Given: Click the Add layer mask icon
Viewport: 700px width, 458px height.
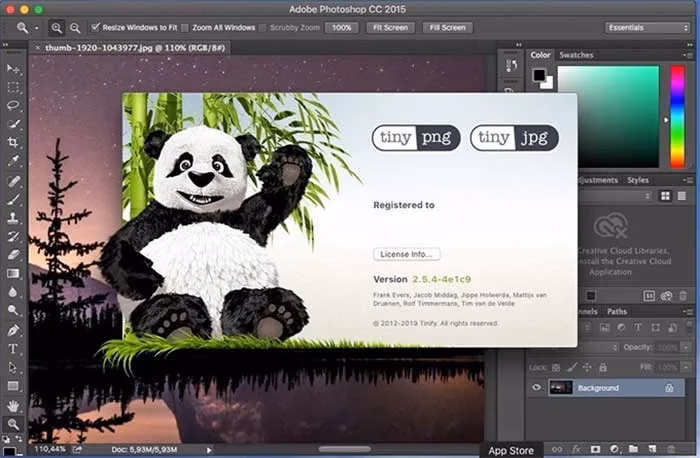Looking at the screenshot, I should (x=595, y=450).
